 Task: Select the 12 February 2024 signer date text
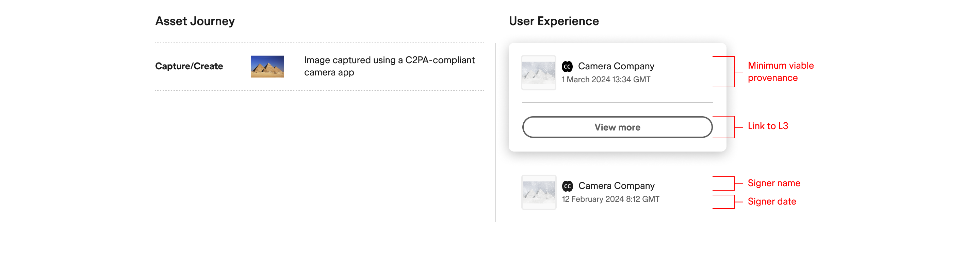611,199
